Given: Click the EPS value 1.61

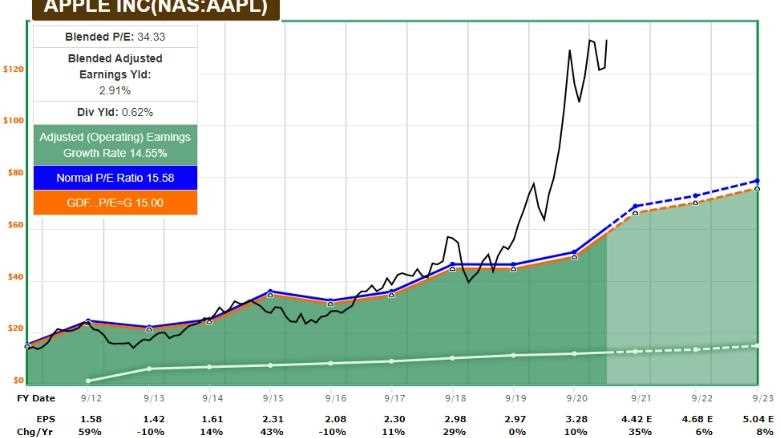Looking at the screenshot, I should tap(212, 419).
